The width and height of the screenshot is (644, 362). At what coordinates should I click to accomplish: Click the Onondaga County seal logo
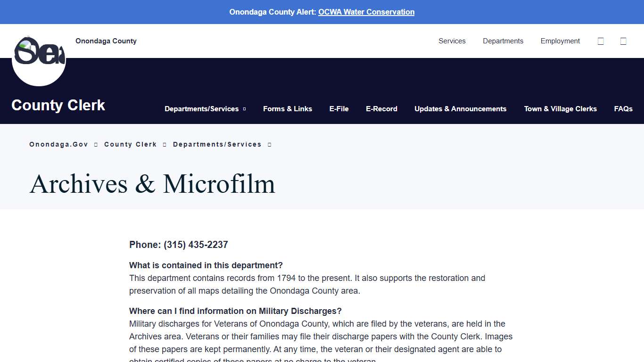(39, 58)
